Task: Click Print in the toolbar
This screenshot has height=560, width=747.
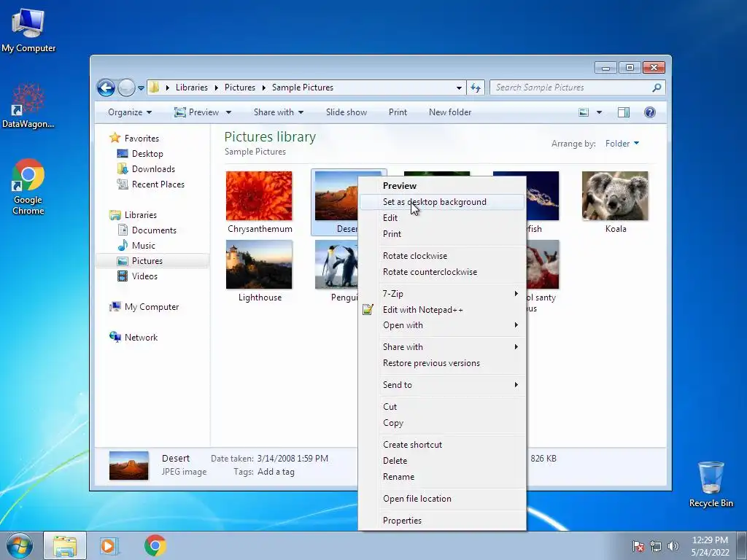Action: pos(398,112)
